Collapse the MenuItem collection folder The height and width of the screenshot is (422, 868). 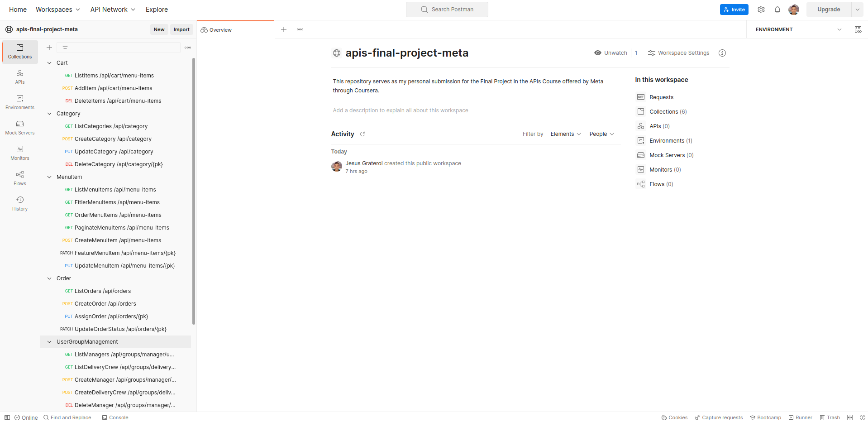[x=49, y=177]
